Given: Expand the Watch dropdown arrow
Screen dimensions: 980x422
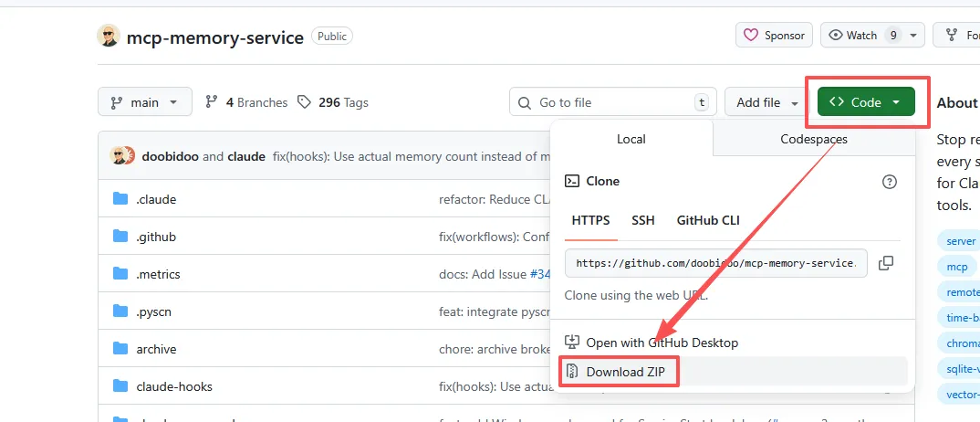Looking at the screenshot, I should pyautogui.click(x=913, y=35).
